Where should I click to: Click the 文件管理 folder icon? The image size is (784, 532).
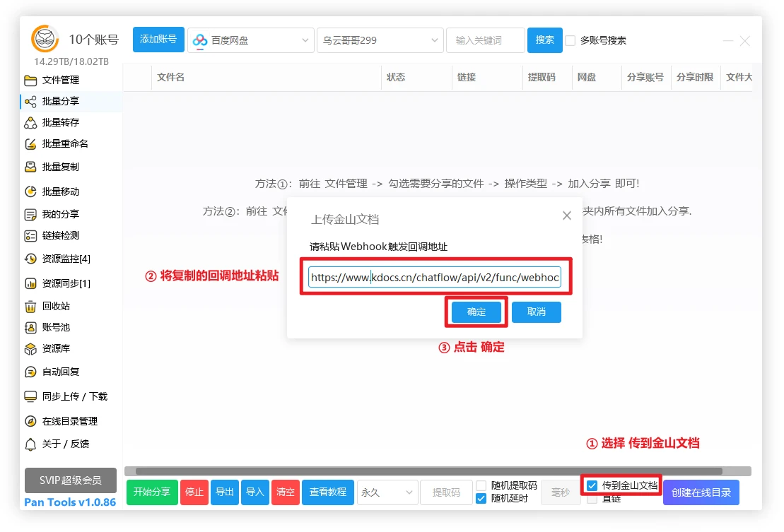[30, 80]
